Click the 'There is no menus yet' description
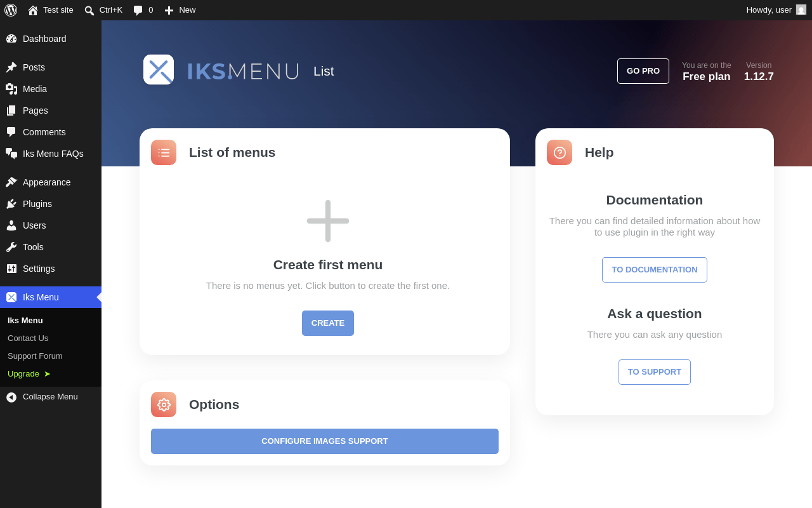This screenshot has width=812, height=508. pos(328,286)
